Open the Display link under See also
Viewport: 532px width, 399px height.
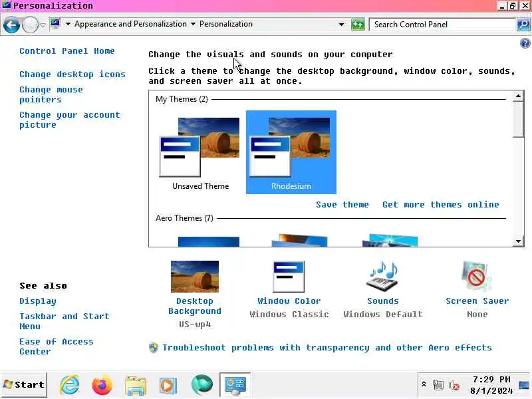(x=38, y=301)
